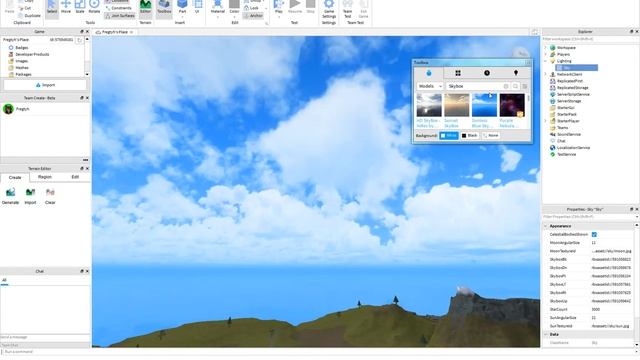Insert a new Part
This screenshot has width=640, height=360.
point(182,7)
